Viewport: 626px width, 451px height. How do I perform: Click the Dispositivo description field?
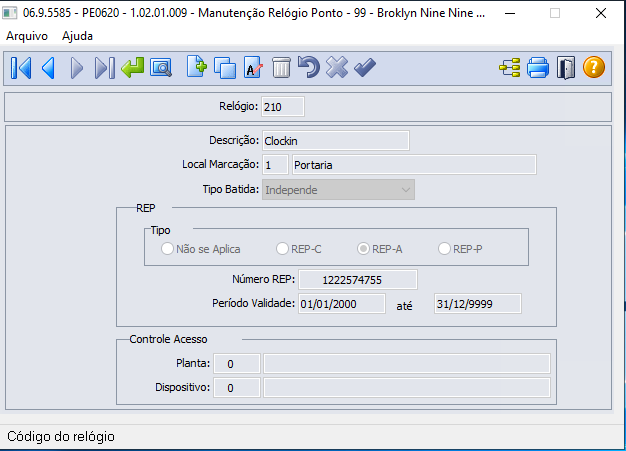[407, 388]
